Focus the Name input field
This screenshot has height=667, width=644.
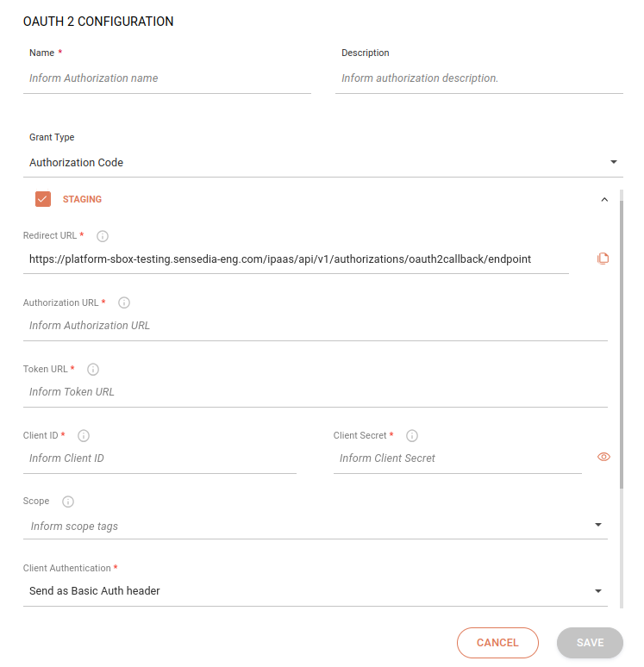click(x=167, y=78)
